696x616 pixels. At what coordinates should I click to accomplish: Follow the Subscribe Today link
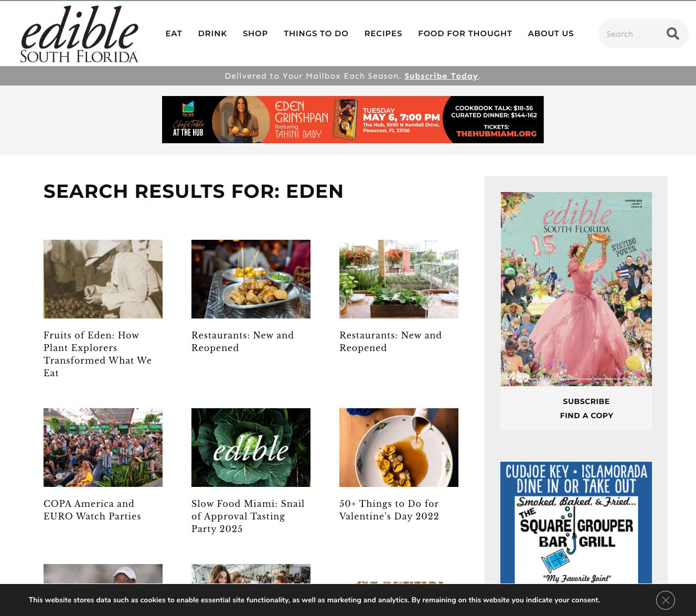pyautogui.click(x=441, y=76)
